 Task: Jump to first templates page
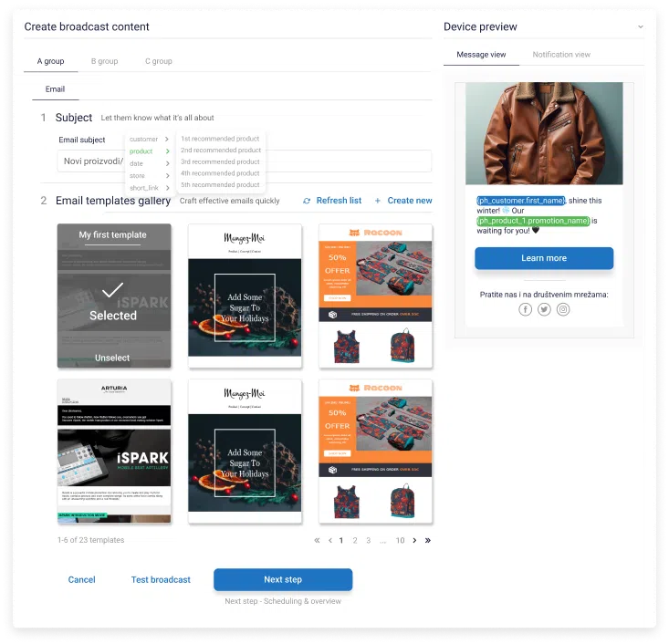click(317, 540)
